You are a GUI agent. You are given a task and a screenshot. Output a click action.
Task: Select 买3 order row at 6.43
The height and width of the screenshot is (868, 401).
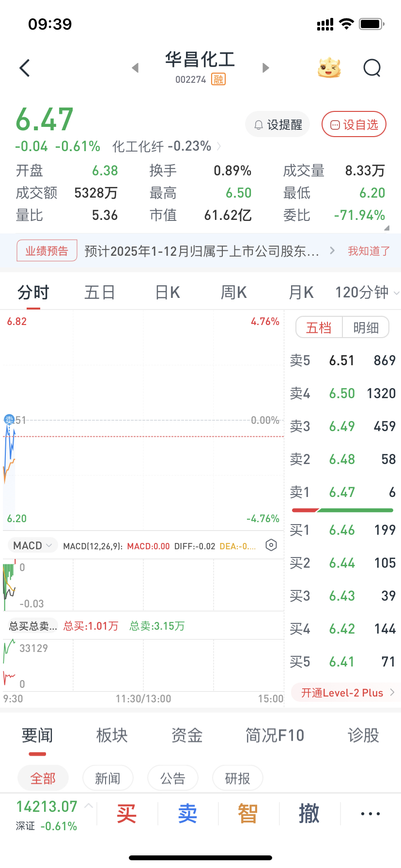[342, 596]
